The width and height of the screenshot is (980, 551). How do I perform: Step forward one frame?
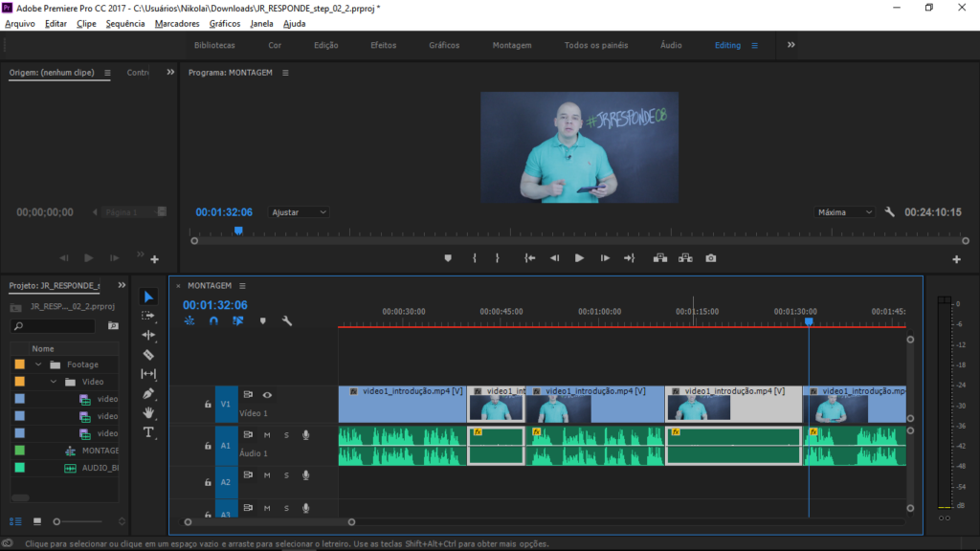click(605, 258)
